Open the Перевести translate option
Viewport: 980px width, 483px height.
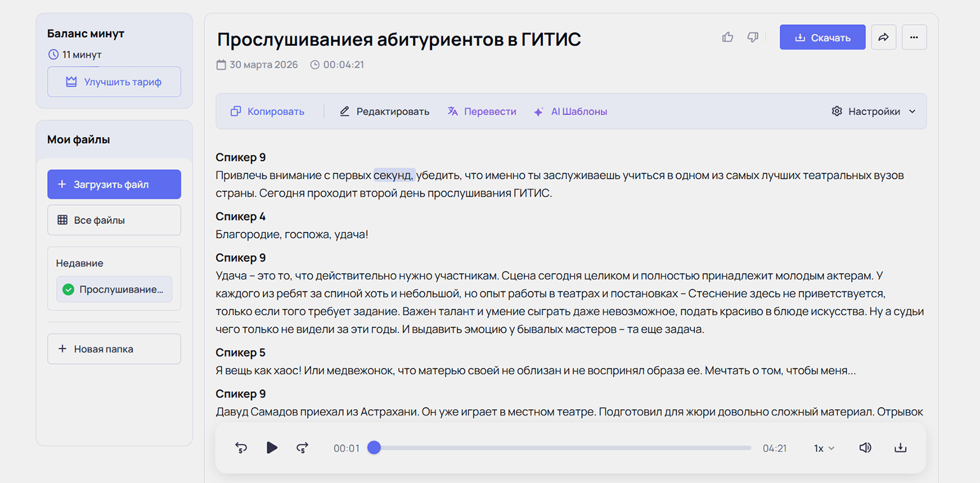coord(482,111)
